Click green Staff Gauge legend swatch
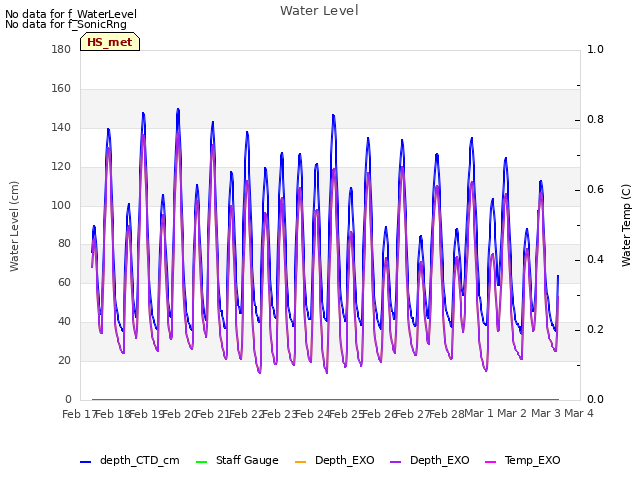Viewport: 640px width, 480px height. [x=201, y=462]
